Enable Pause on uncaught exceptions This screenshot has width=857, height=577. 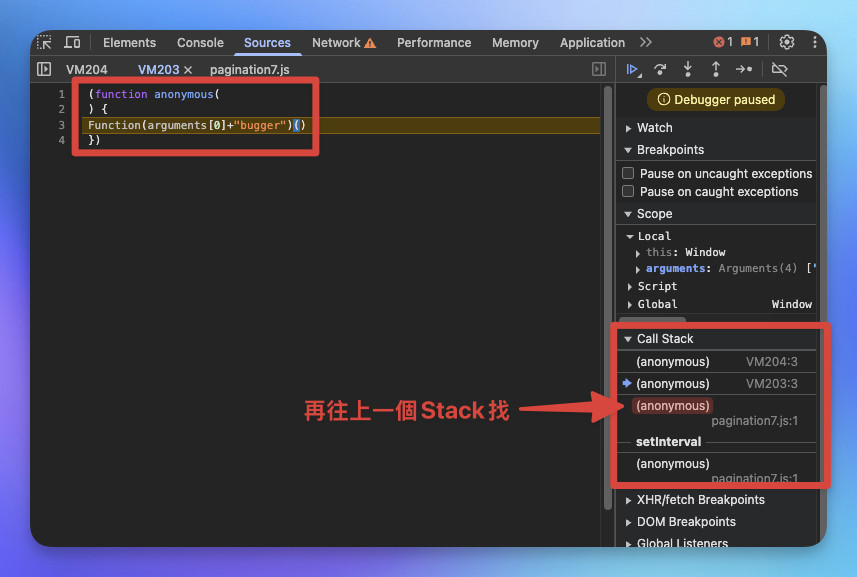[x=628, y=173]
